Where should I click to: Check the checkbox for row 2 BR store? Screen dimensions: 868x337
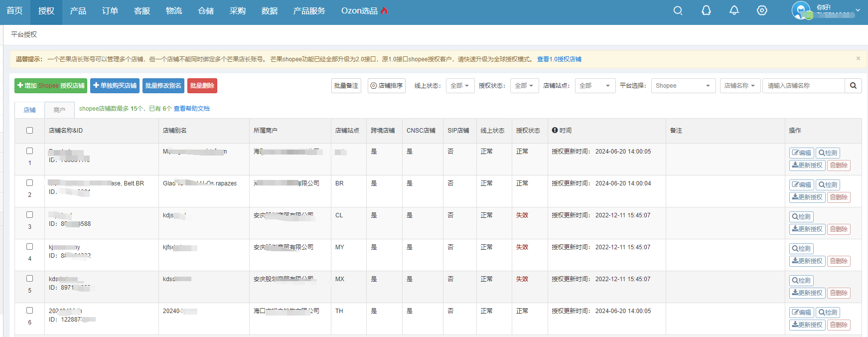pos(29,183)
